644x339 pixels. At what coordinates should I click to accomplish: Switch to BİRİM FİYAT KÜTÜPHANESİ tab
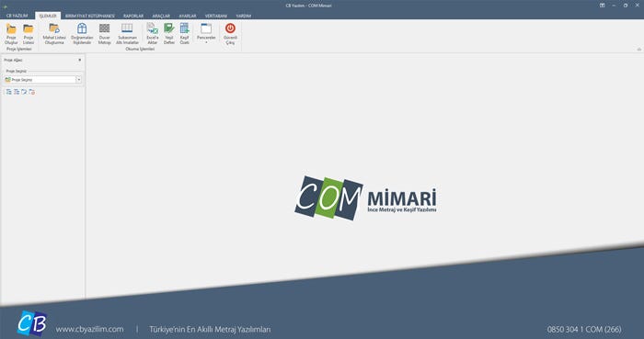[90, 16]
